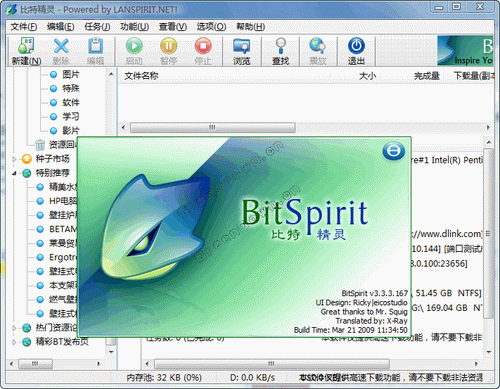Screen dimensions: 500x389
Task: Open the 选项(O) menu
Action: pos(211,26)
